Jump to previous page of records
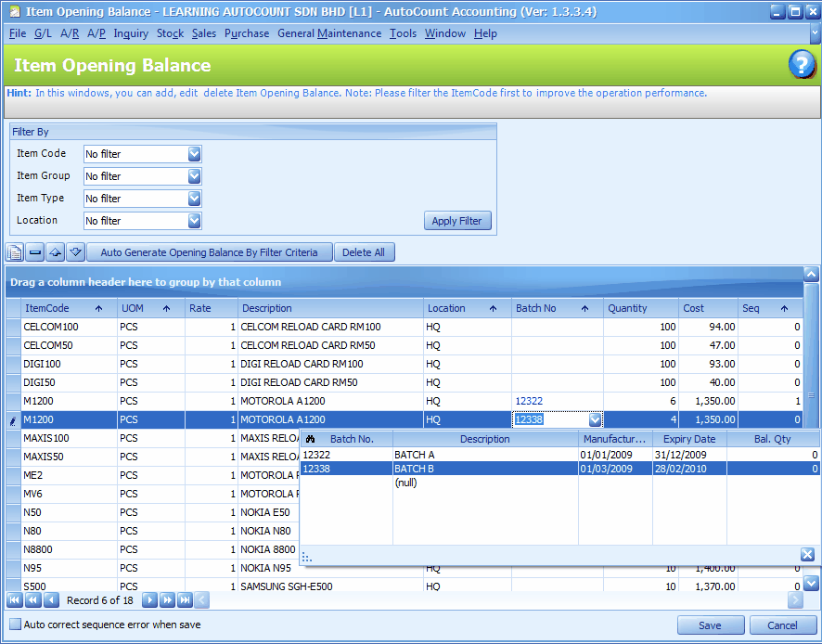The height and width of the screenshot is (644, 822). point(32,600)
